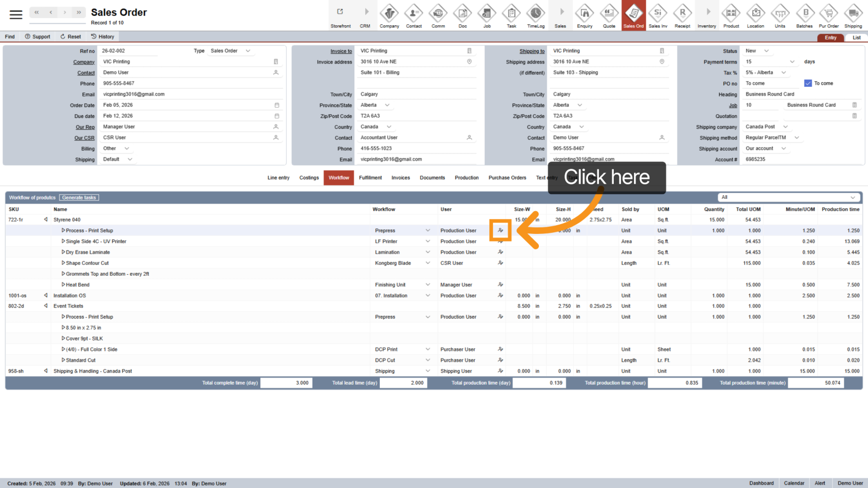
Task: Open the Company module icon
Action: (x=389, y=15)
